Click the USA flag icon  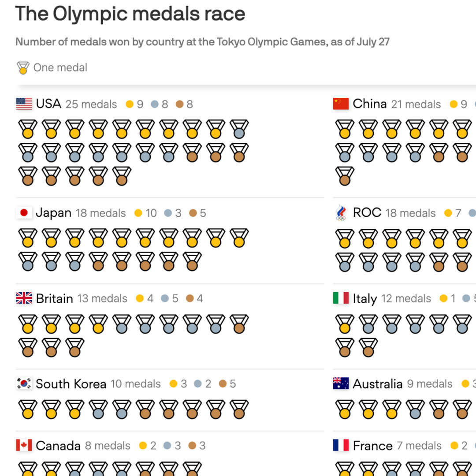(24, 104)
